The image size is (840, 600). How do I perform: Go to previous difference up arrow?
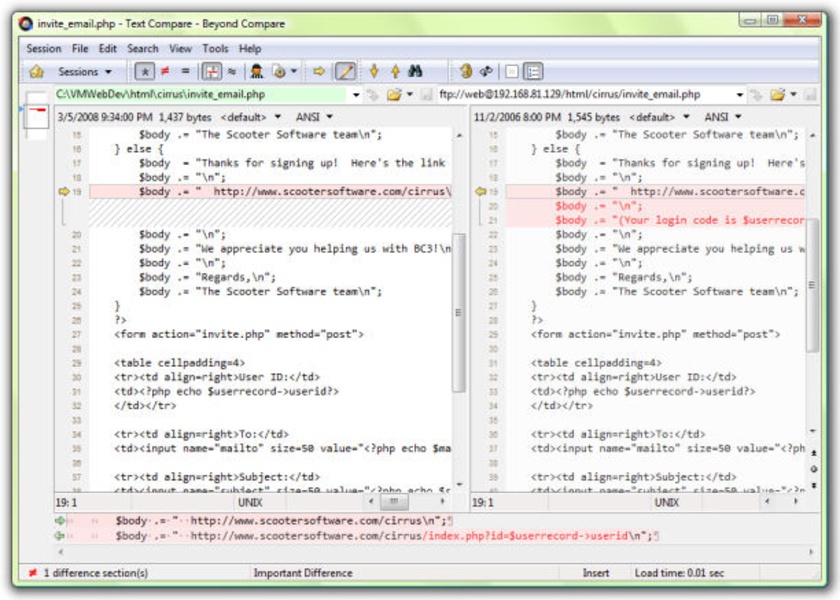click(x=395, y=72)
